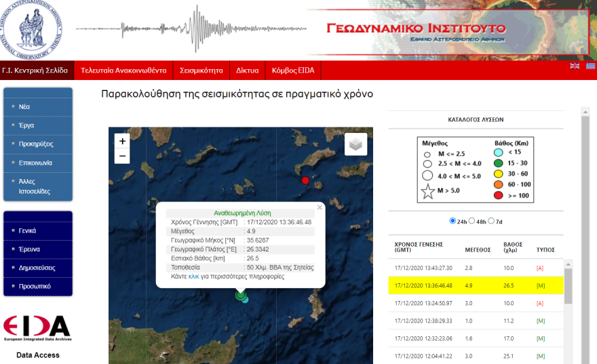Open Σεισμικότητα menu

coord(201,70)
